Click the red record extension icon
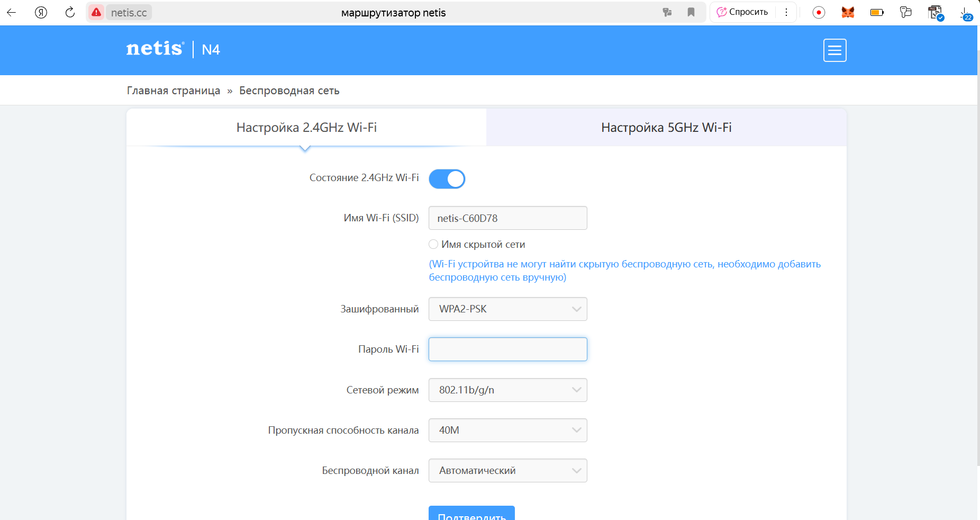The image size is (980, 520). pos(819,12)
